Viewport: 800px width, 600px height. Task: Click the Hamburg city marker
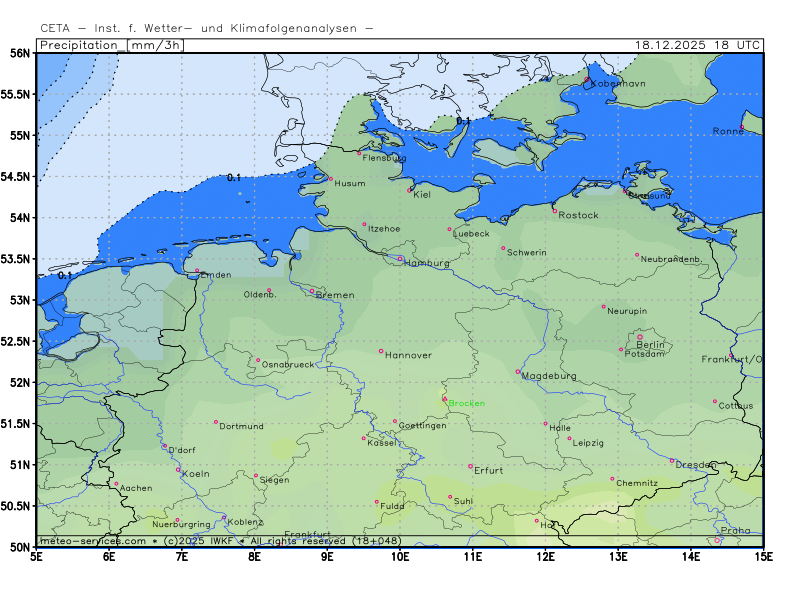point(400,259)
